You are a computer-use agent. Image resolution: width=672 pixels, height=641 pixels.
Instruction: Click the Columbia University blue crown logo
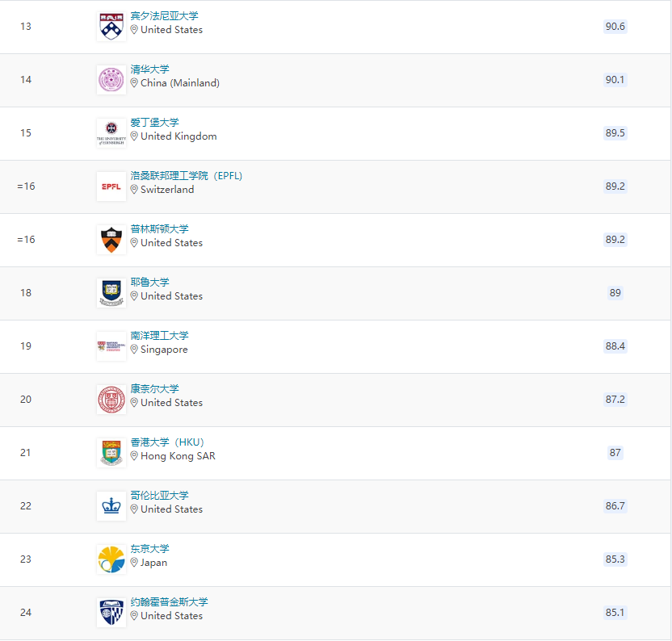click(x=111, y=506)
